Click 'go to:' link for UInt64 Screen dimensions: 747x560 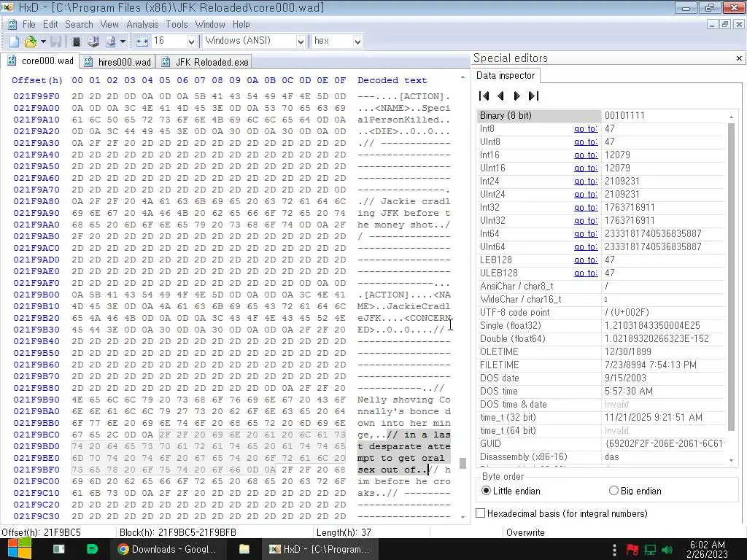click(586, 246)
